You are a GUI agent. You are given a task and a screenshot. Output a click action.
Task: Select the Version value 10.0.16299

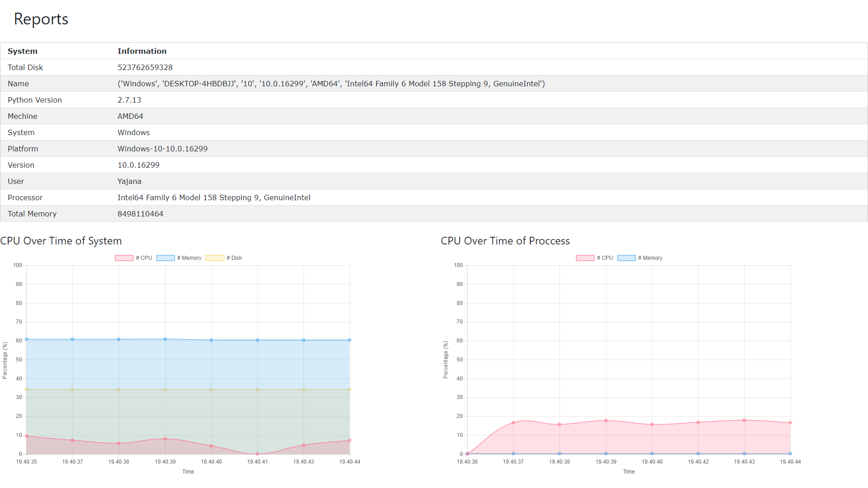click(139, 165)
